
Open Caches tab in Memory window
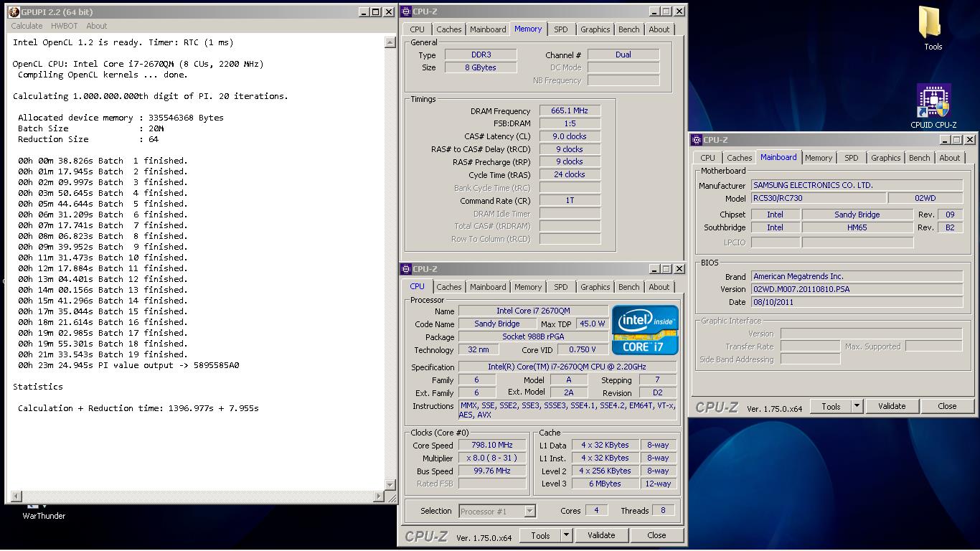[x=449, y=29]
